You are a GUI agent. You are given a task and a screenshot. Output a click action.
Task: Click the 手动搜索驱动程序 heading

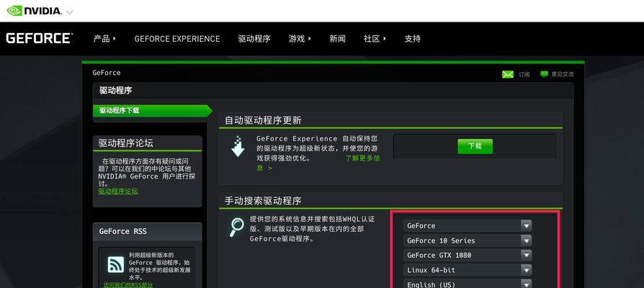[x=263, y=201]
